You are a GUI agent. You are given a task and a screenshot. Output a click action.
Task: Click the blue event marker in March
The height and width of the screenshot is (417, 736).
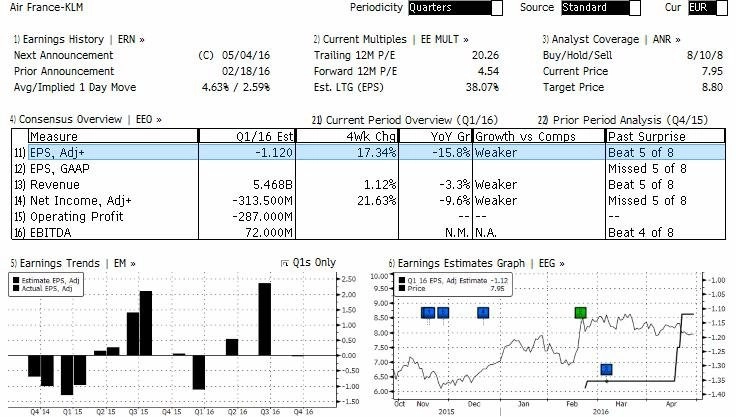click(606, 370)
